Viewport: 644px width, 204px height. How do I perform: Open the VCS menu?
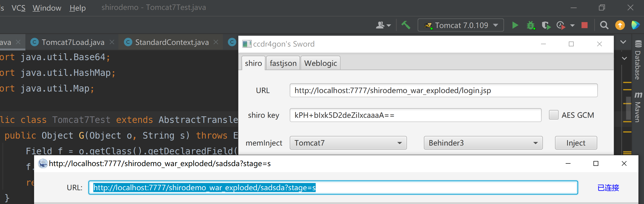(19, 8)
